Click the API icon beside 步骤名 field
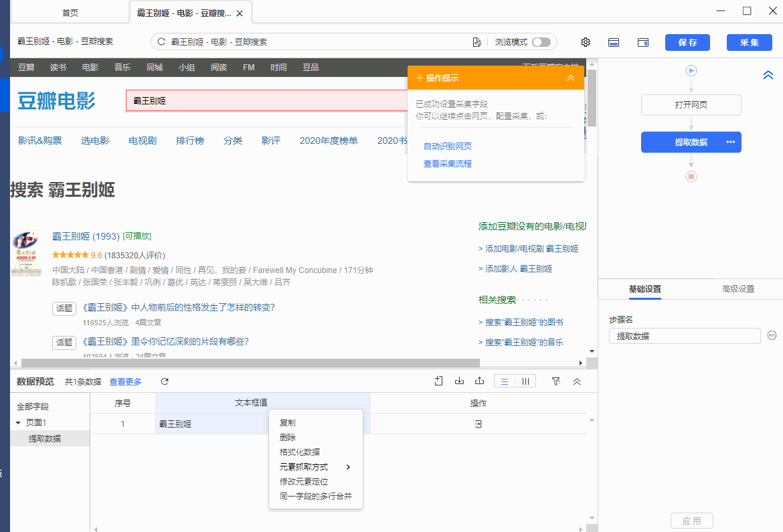 tap(772, 335)
